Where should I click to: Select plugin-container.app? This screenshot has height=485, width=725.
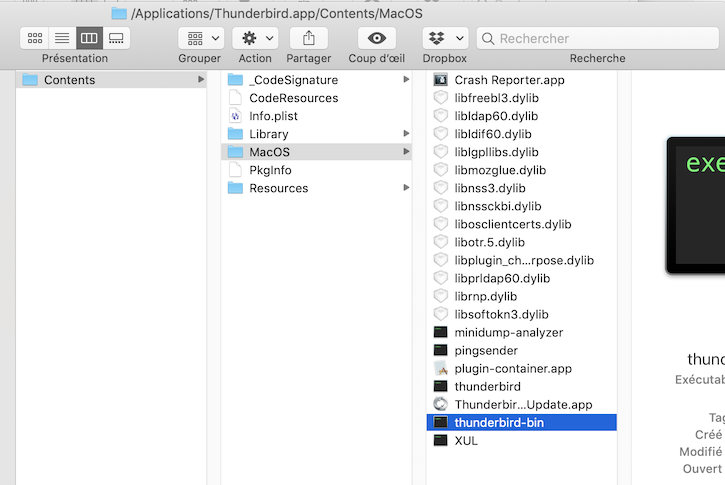pos(522,368)
